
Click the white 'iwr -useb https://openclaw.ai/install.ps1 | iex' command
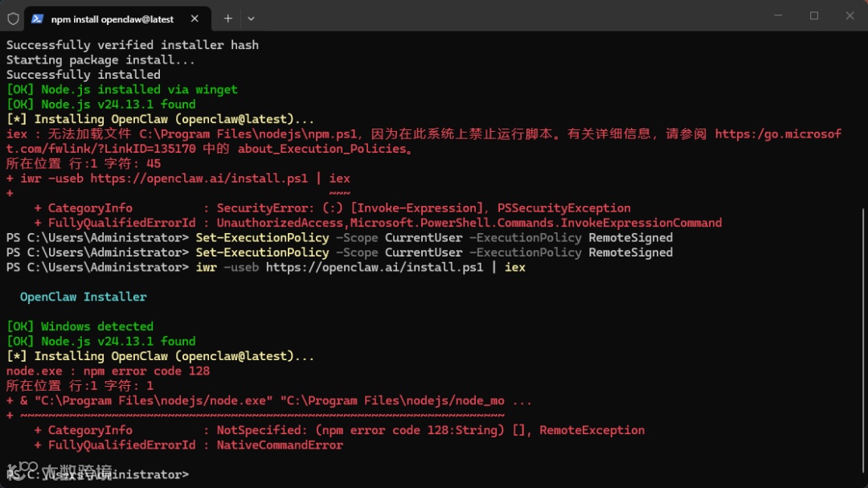click(x=360, y=267)
